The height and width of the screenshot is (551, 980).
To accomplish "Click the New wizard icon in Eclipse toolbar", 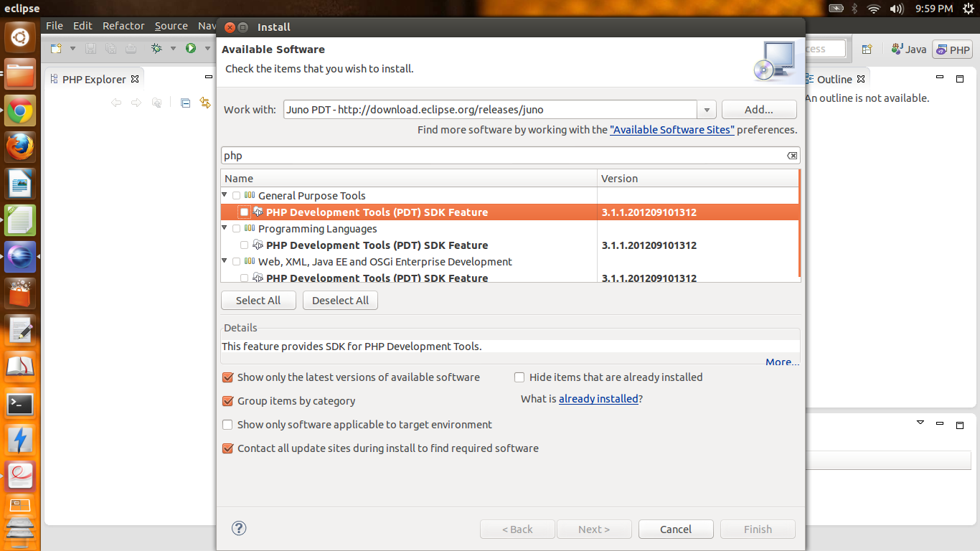I will pos(56,48).
